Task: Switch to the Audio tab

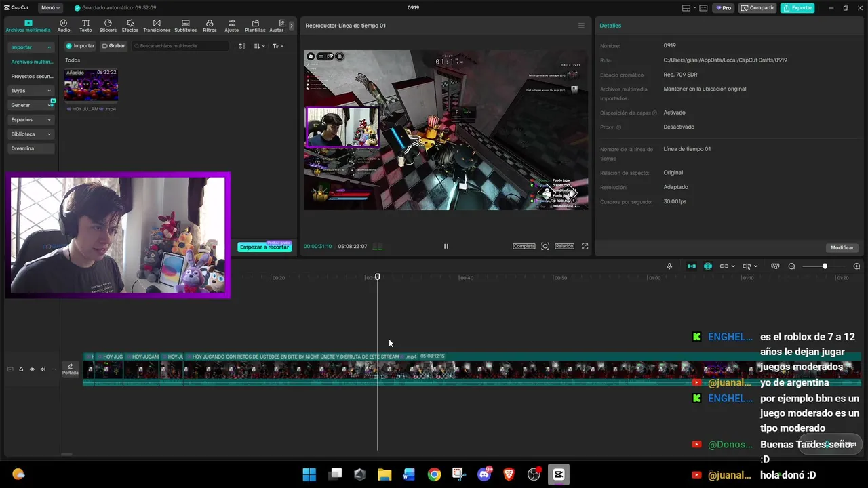Action: 64,26
